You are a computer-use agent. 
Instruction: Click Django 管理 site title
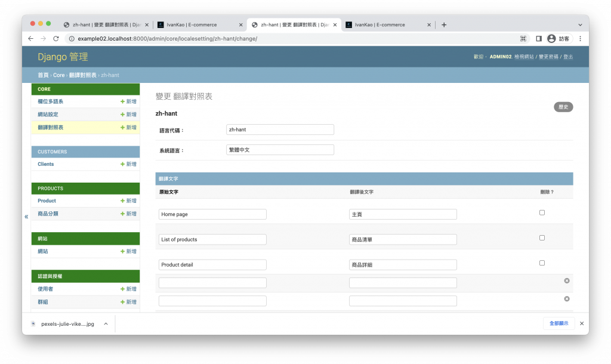(x=63, y=57)
